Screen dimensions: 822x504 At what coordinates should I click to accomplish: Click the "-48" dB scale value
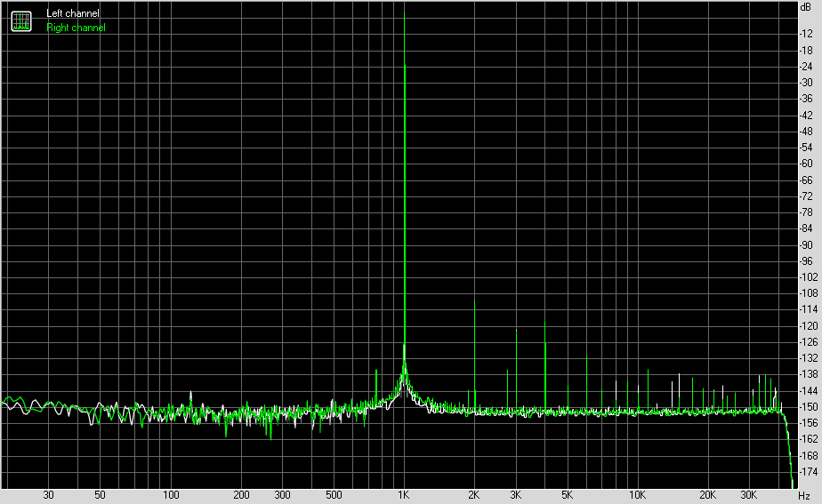tap(806, 132)
